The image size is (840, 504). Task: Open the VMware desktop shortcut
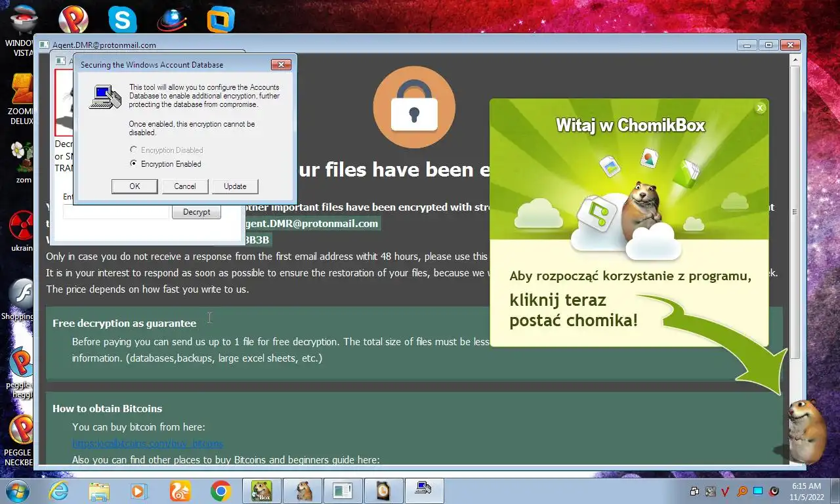220,19
